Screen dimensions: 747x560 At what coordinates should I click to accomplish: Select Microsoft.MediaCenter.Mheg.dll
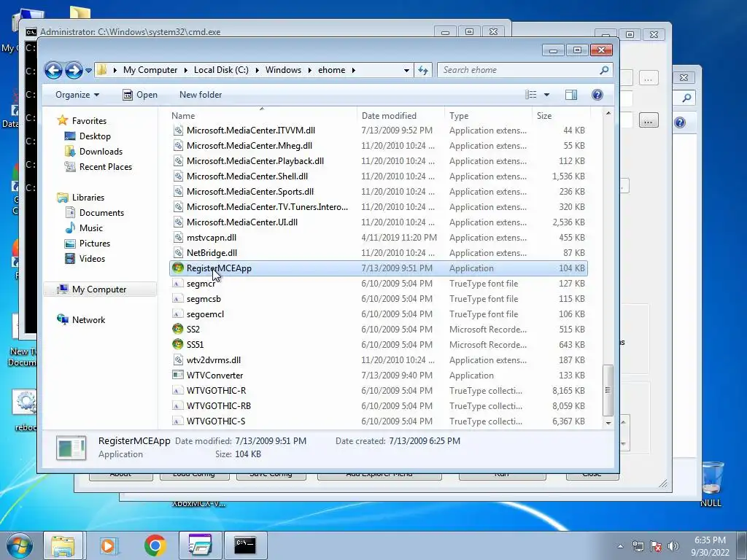click(249, 146)
